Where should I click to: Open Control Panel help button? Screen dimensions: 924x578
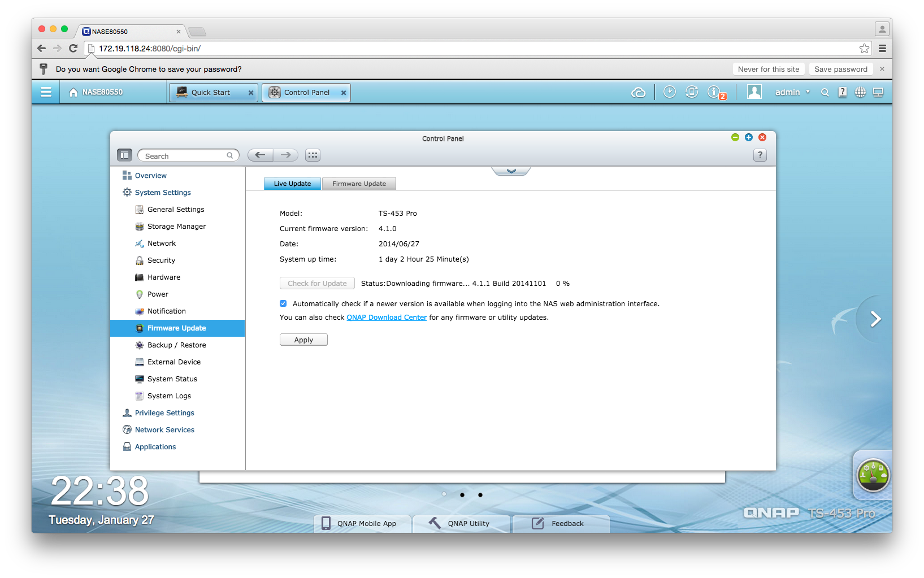point(760,155)
